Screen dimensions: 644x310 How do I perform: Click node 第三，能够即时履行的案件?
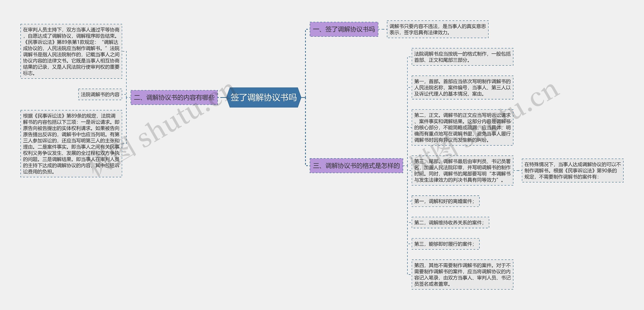coord(446,244)
